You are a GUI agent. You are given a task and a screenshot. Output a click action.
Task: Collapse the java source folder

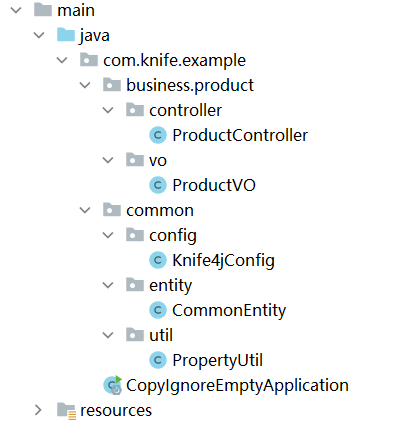tap(39, 35)
